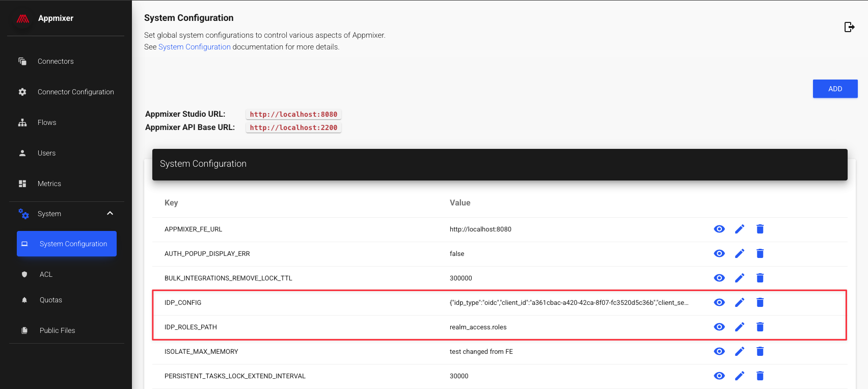The width and height of the screenshot is (868, 389).
Task: Go to Connector Configuration in sidebar
Action: point(75,92)
